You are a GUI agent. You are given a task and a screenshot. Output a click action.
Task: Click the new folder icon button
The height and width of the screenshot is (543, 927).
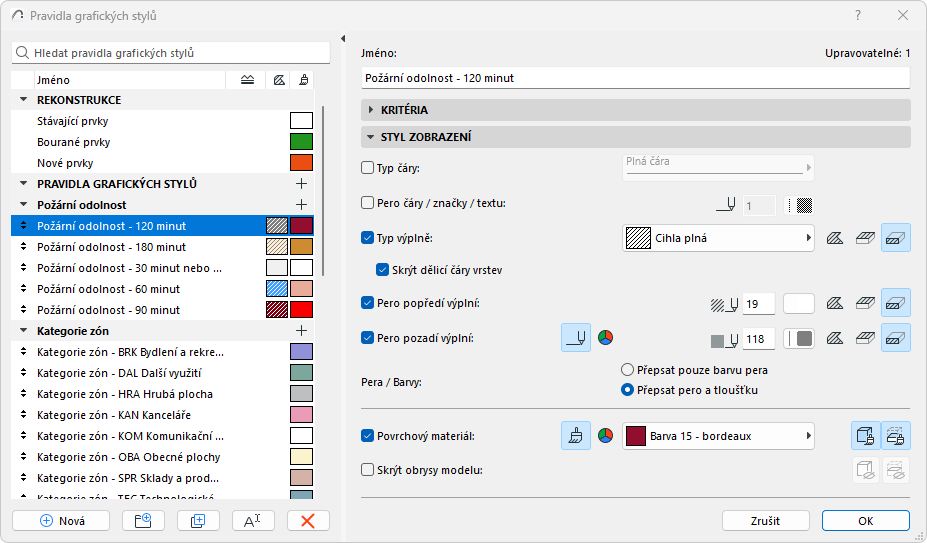click(142, 520)
